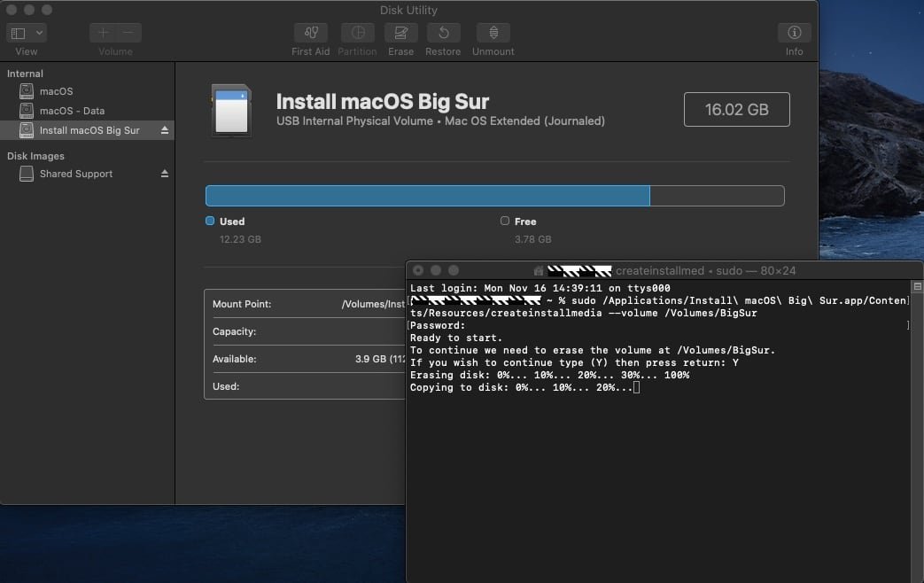Click the First Aid toolbar icon
The width and height of the screenshot is (924, 583).
point(311,33)
